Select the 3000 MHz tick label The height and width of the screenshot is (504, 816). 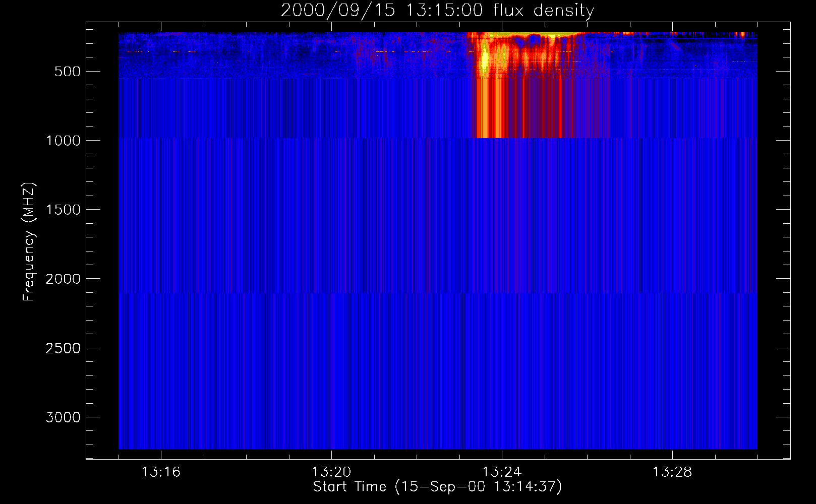(x=63, y=417)
